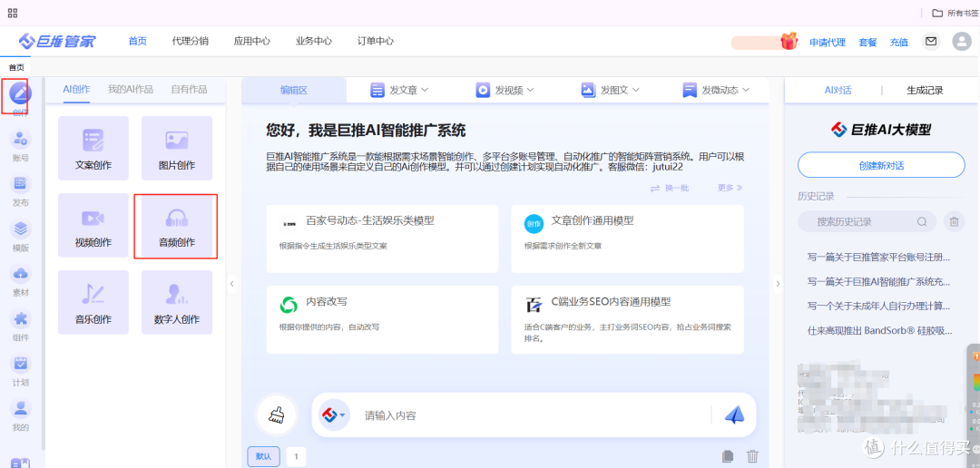
Task: Select the 首页 page tab below the header
Action: pos(15,67)
